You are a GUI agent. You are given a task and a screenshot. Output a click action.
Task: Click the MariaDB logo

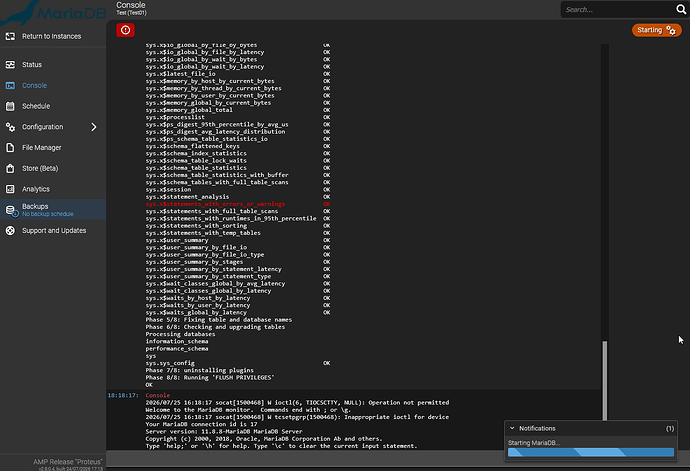pos(53,12)
